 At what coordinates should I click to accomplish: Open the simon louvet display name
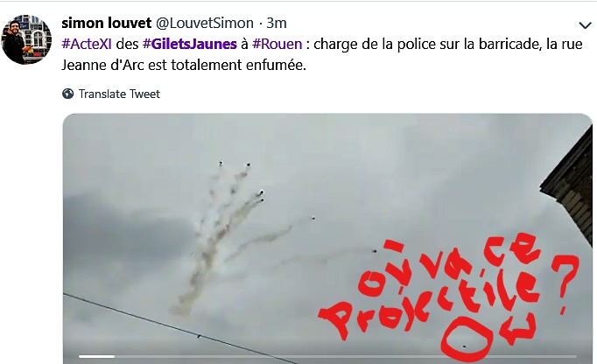pos(107,24)
